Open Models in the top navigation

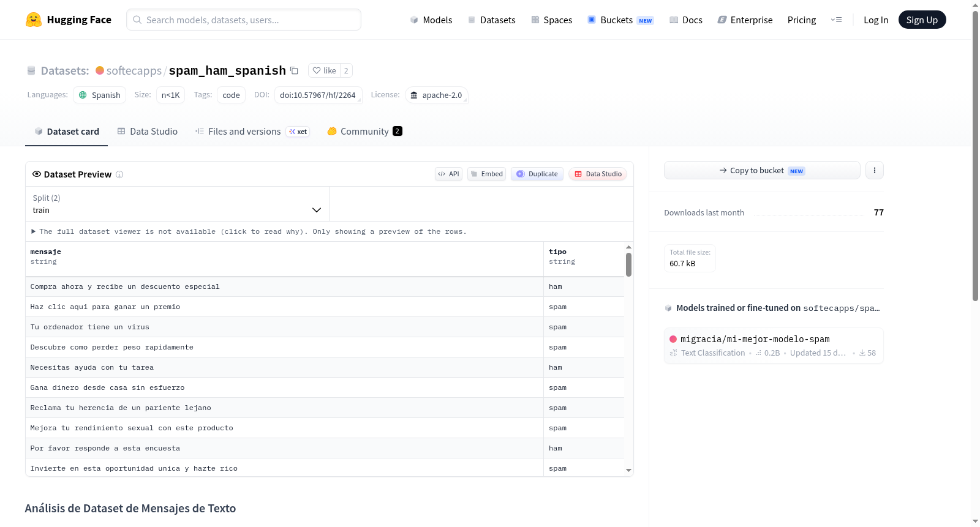431,20
